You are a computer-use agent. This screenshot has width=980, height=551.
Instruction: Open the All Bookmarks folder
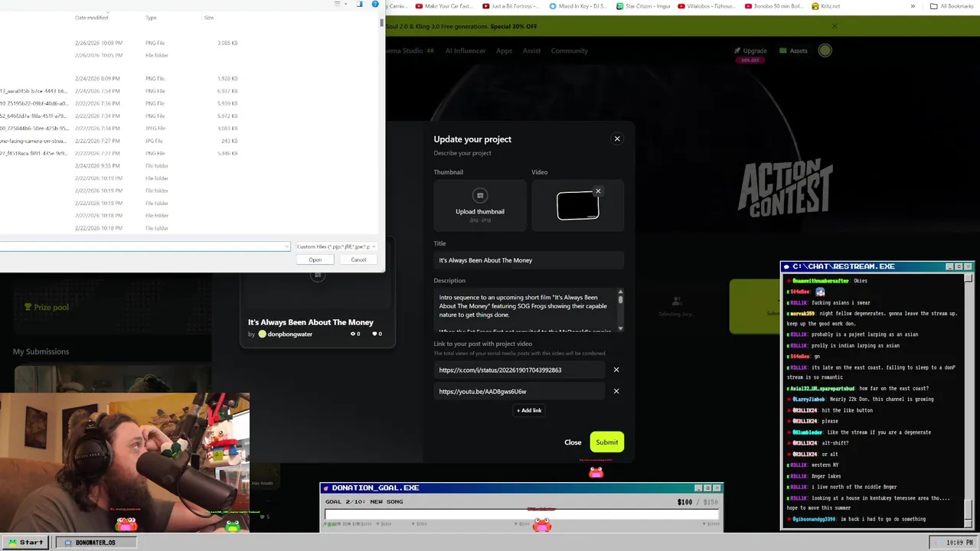pos(952,6)
